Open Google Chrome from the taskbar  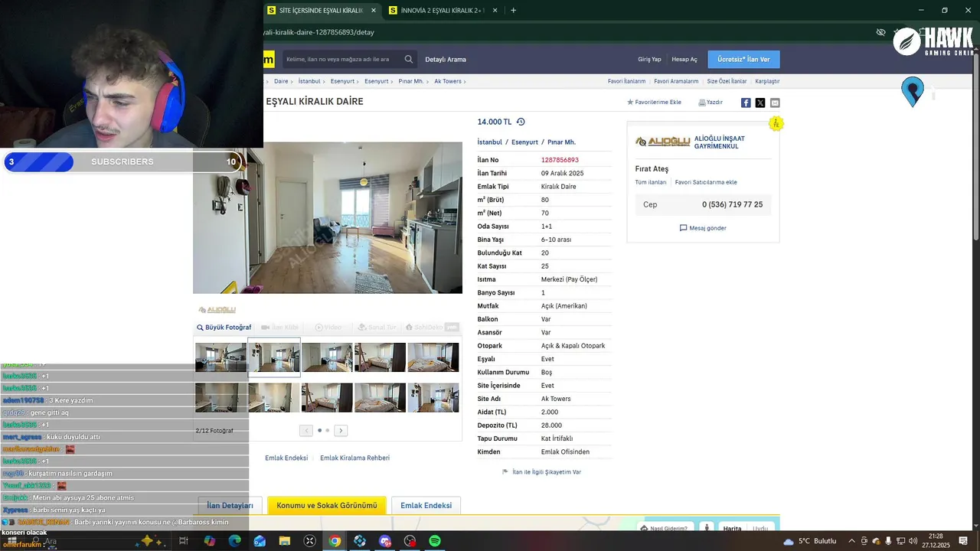335,541
